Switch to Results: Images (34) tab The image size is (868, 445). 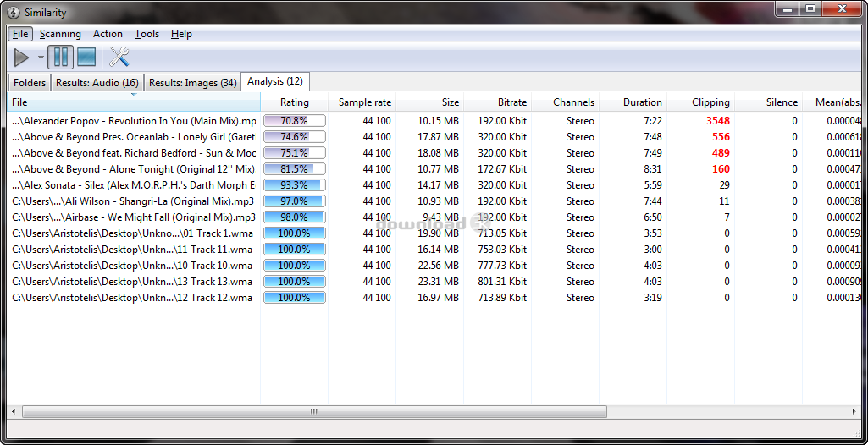click(193, 83)
